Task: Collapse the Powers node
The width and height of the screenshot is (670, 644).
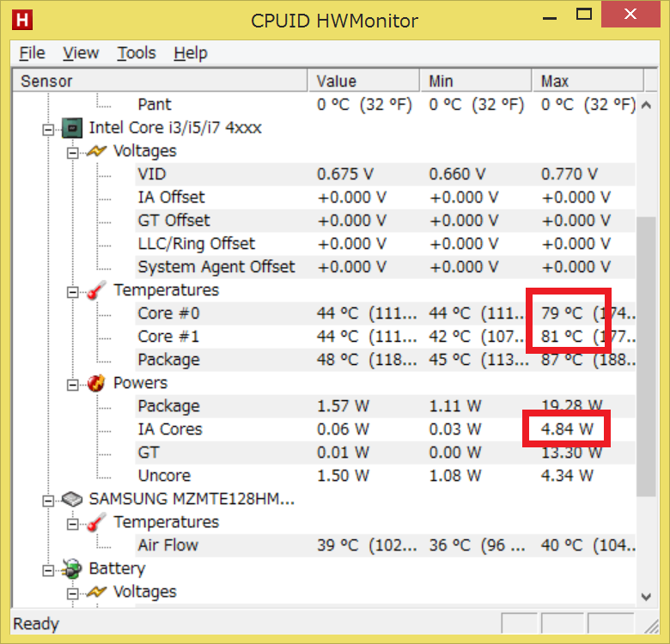Action: coord(73,386)
